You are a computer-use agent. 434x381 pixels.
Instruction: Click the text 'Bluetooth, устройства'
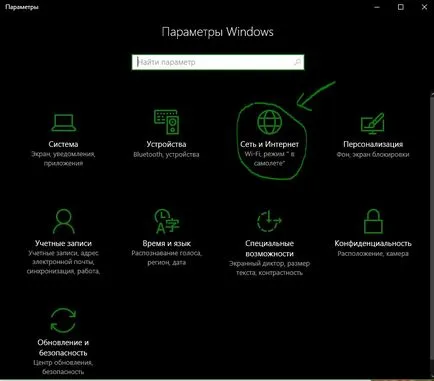click(166, 155)
